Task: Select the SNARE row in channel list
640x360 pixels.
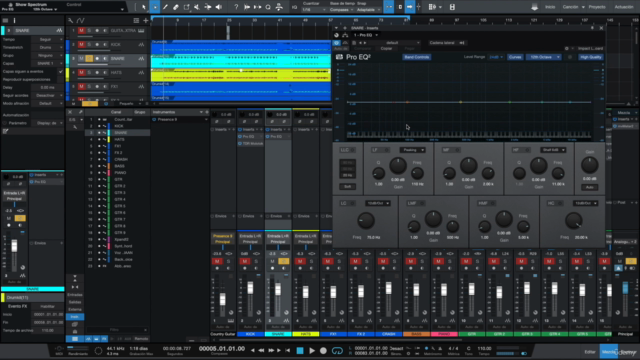Action: point(118,133)
